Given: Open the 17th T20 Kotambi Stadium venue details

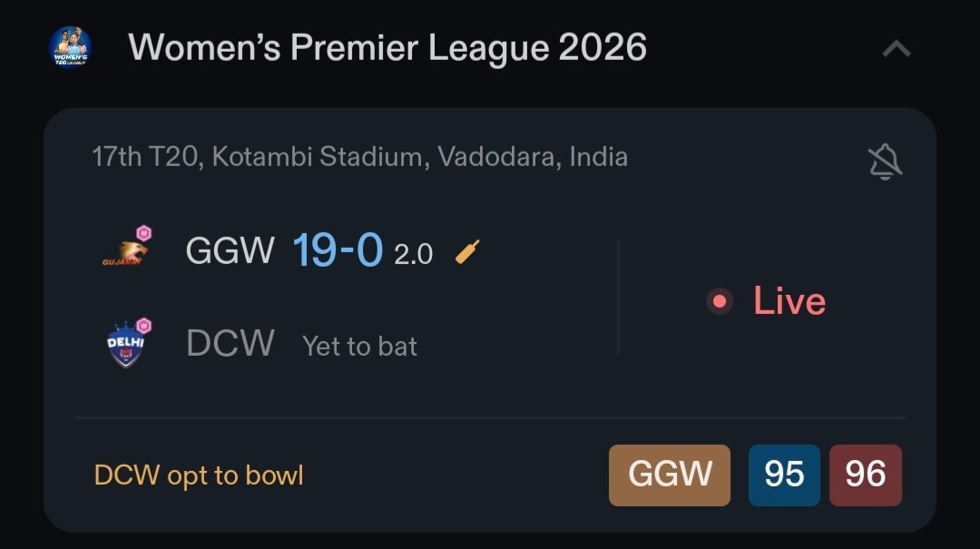Looking at the screenshot, I should pos(359,157).
